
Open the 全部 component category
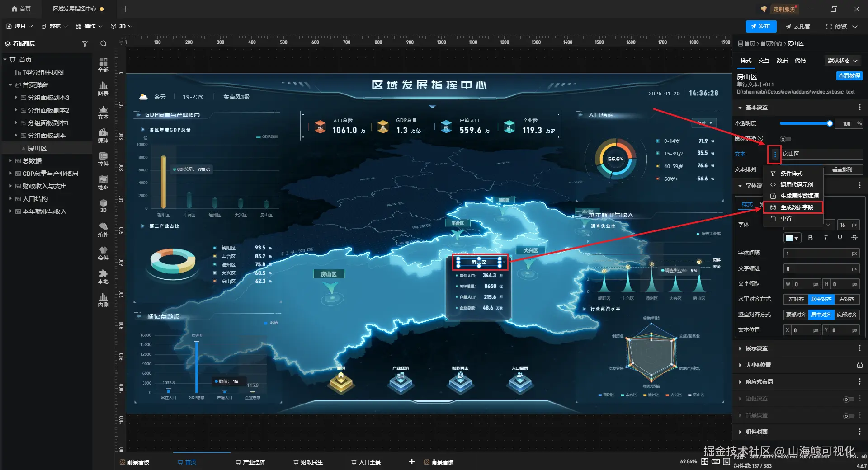click(104, 65)
